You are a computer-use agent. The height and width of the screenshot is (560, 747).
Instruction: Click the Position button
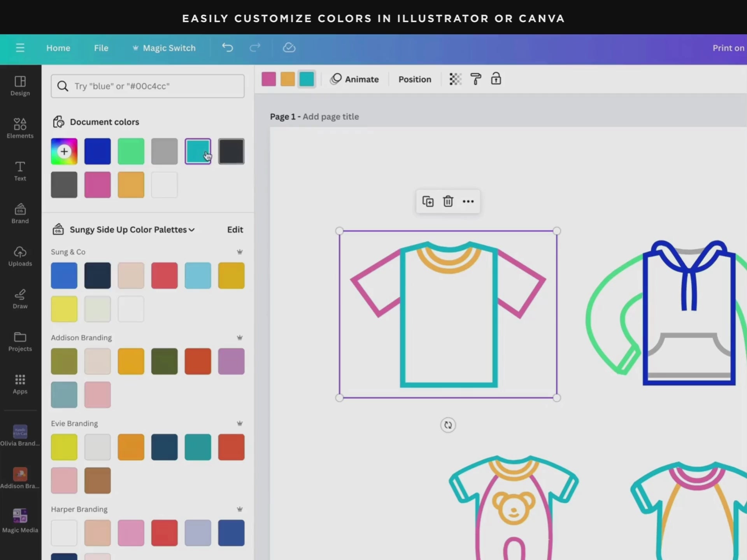pyautogui.click(x=415, y=79)
